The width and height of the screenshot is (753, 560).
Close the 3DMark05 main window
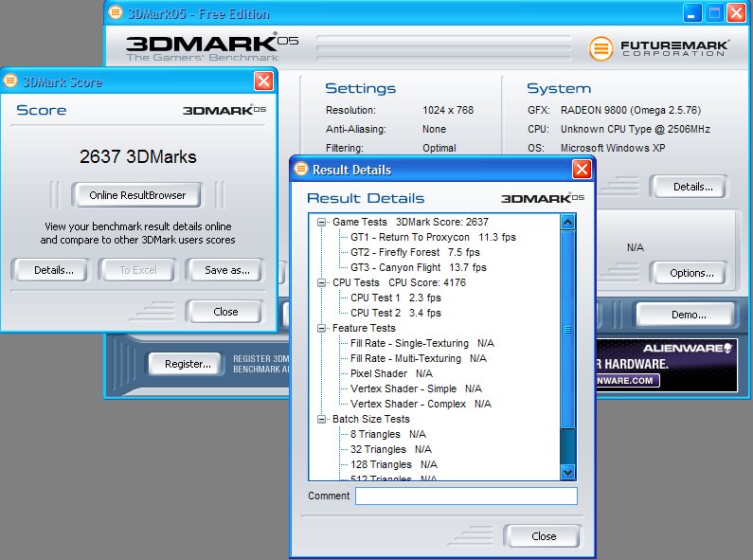click(736, 13)
